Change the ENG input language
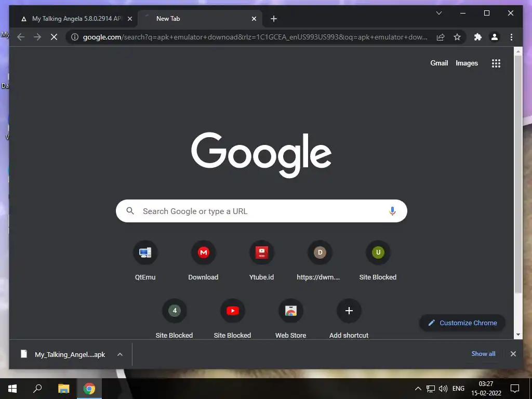Image resolution: width=532 pixels, height=399 pixels. pos(458,389)
